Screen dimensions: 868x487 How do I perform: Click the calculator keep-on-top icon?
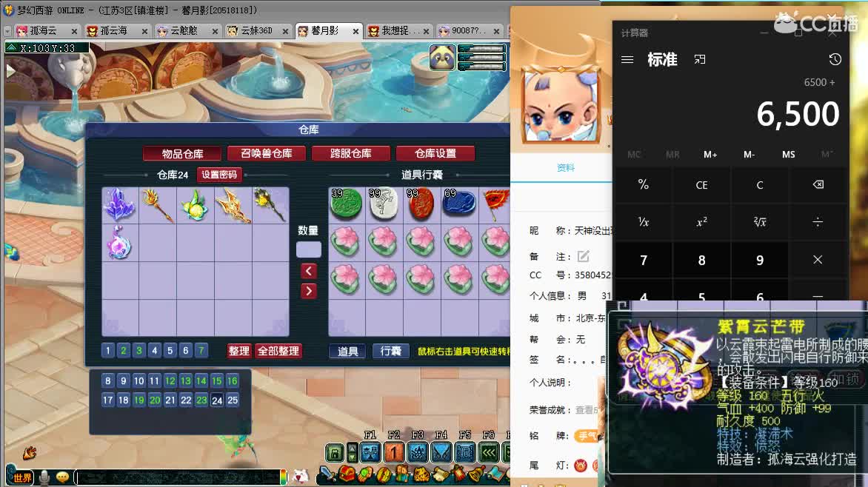click(700, 59)
